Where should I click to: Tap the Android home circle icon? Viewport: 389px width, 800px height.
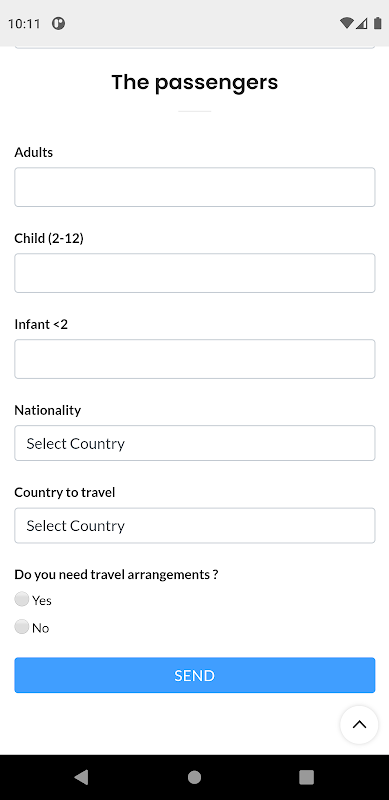click(x=194, y=777)
